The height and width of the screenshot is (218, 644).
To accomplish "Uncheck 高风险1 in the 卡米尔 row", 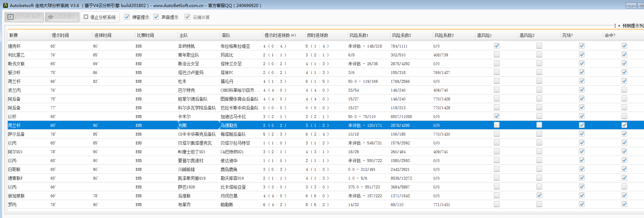I will click(497, 116).
